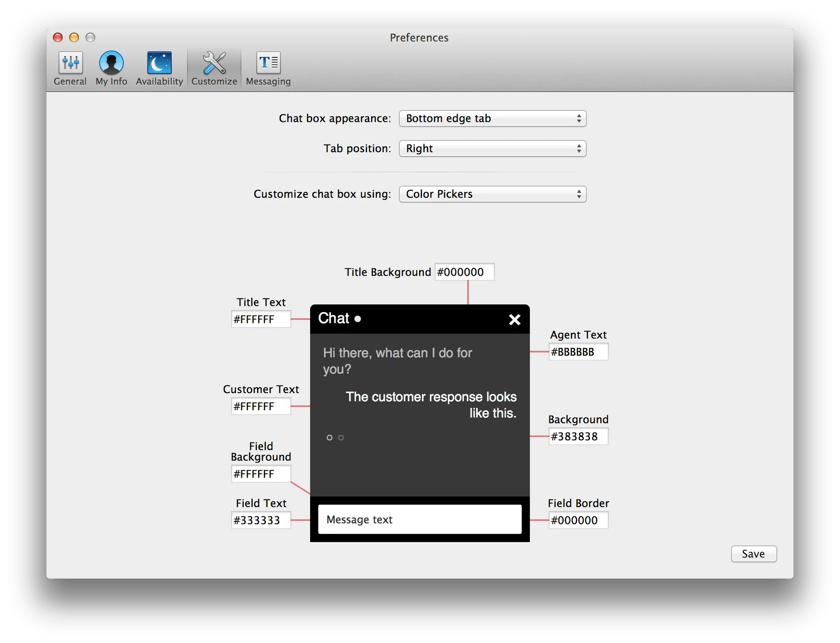Viewport: 840px width, 643px height.
Task: Click the Agent Text color field
Action: coord(578,352)
